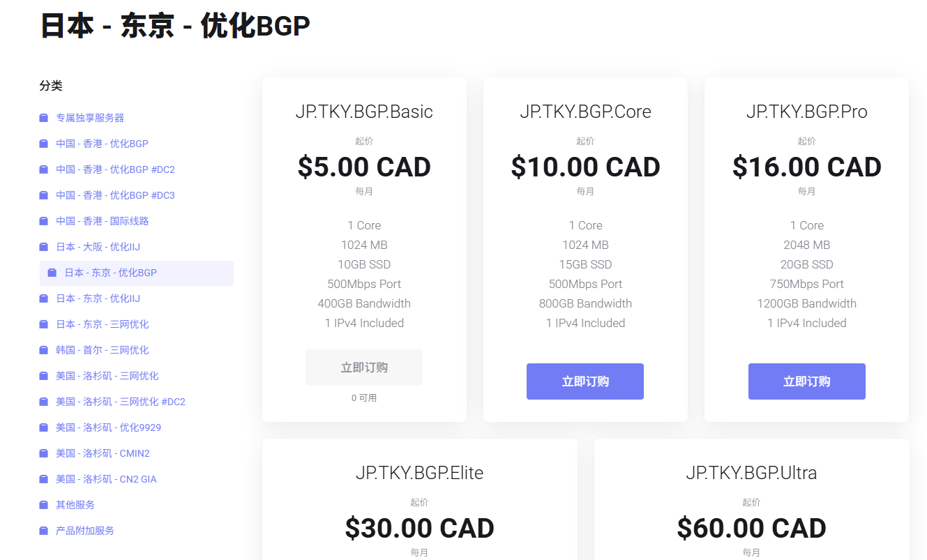Click the icon beside 美国 - 洛杉矶 - 优化9929
This screenshot has width=927, height=560.
point(44,427)
